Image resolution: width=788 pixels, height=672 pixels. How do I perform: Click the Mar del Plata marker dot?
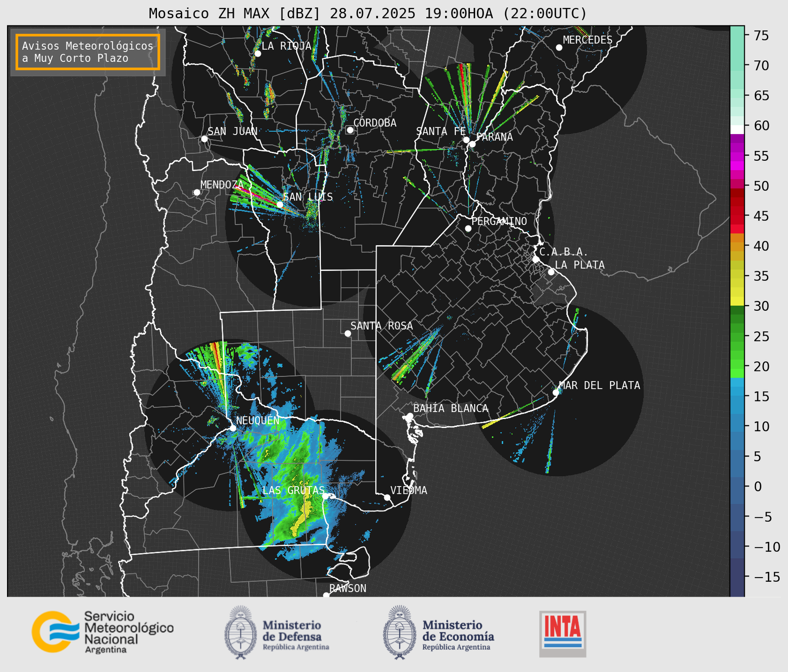pos(556,393)
